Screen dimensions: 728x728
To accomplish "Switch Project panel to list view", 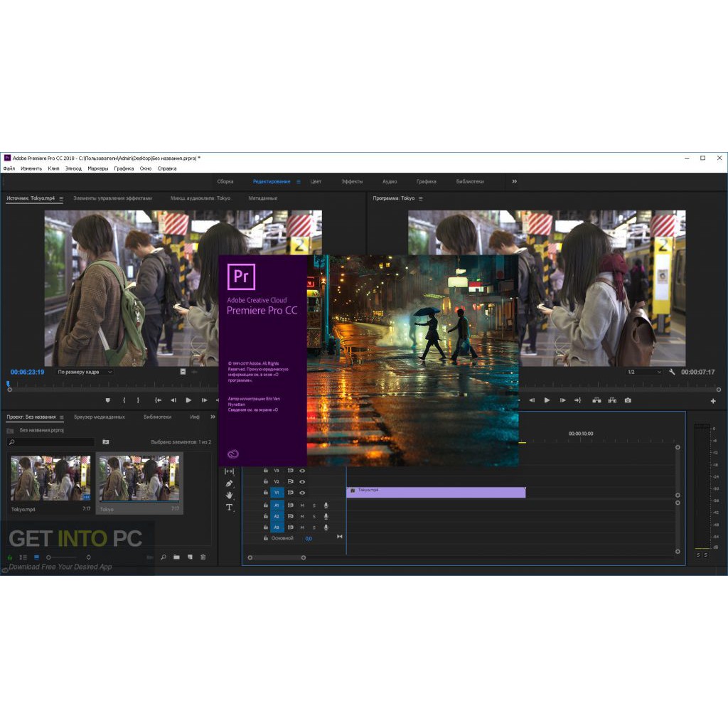I will 23,557.
